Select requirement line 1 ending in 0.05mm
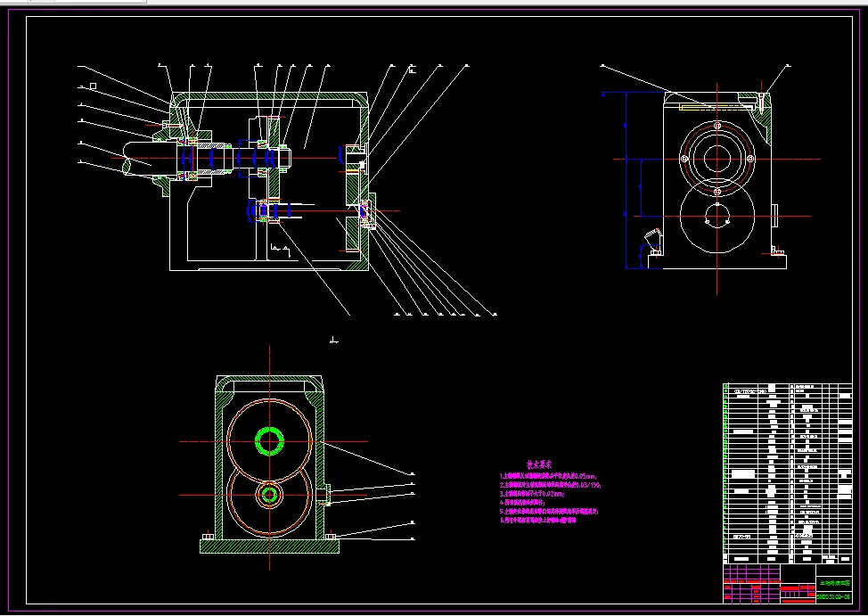 [x=548, y=476]
